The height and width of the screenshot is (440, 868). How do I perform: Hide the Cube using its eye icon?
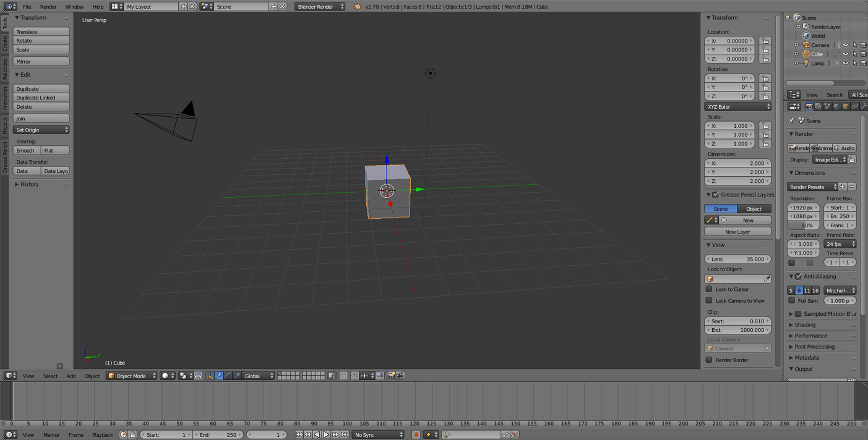point(845,54)
